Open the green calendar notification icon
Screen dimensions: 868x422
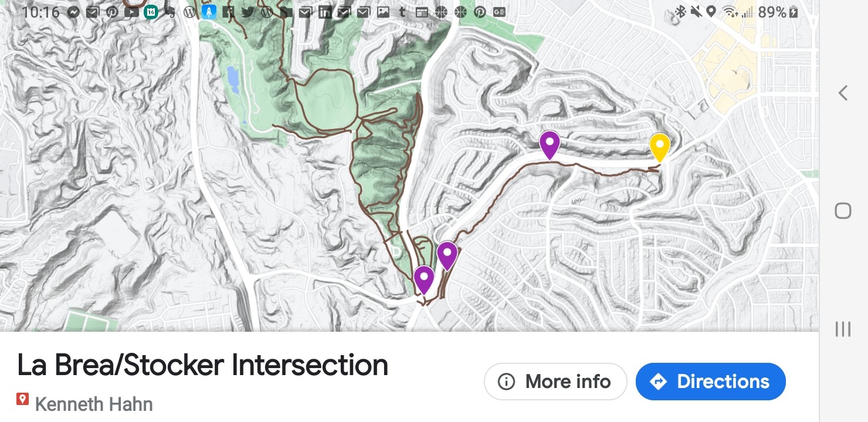151,12
